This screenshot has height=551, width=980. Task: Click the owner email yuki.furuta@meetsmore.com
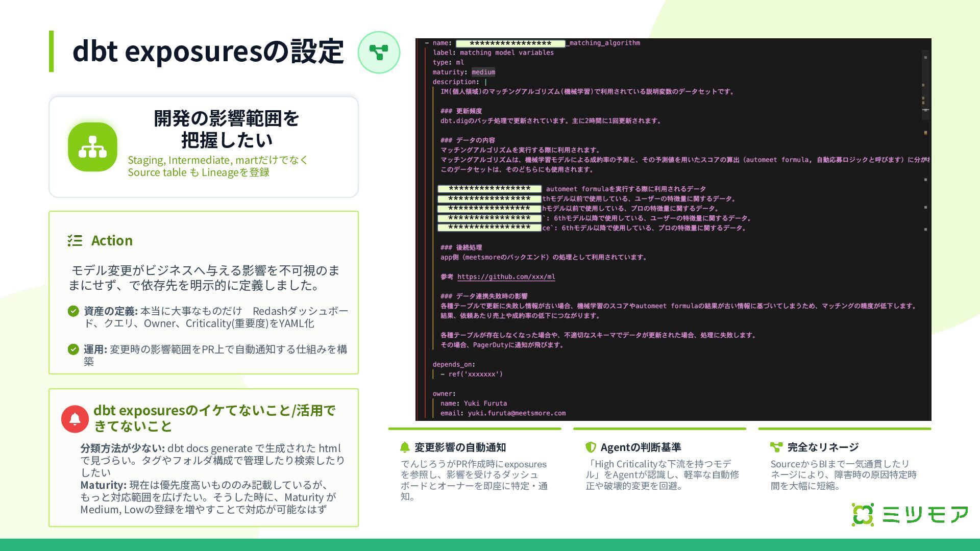click(517, 413)
